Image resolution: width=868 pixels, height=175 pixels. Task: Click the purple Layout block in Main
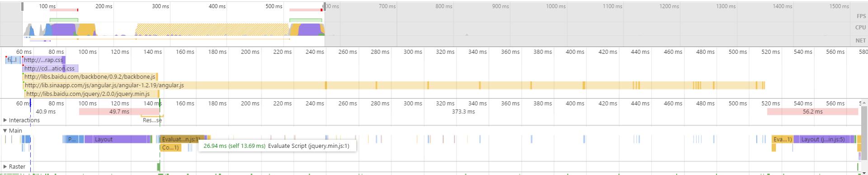[x=116, y=139]
